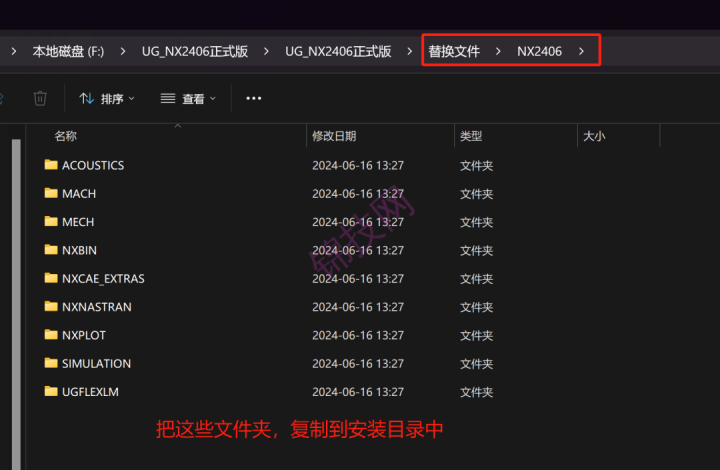Open the view (查看) dropdown
This screenshot has height=470, width=720.
point(188,99)
